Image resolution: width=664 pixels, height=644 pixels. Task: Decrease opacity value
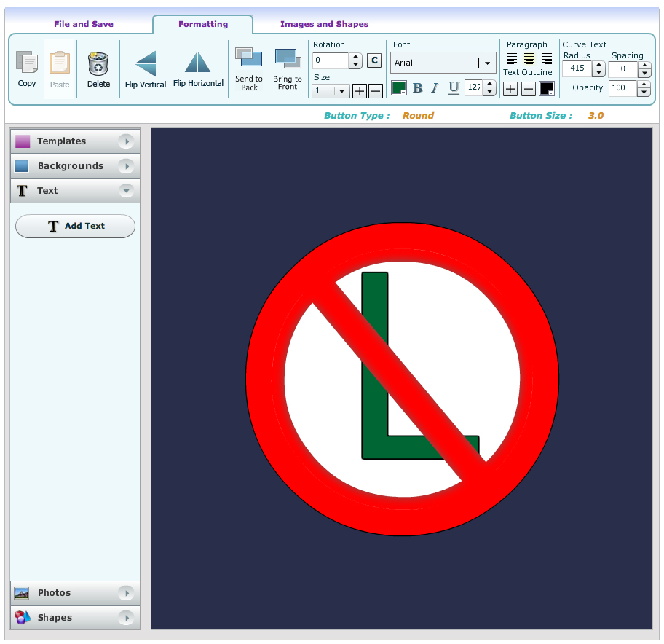tap(644, 93)
